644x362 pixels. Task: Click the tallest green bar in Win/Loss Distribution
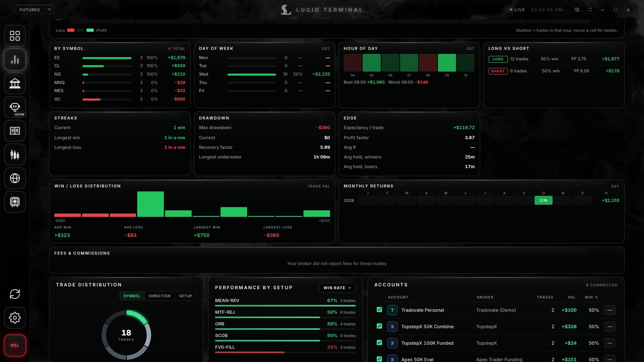tap(151, 204)
